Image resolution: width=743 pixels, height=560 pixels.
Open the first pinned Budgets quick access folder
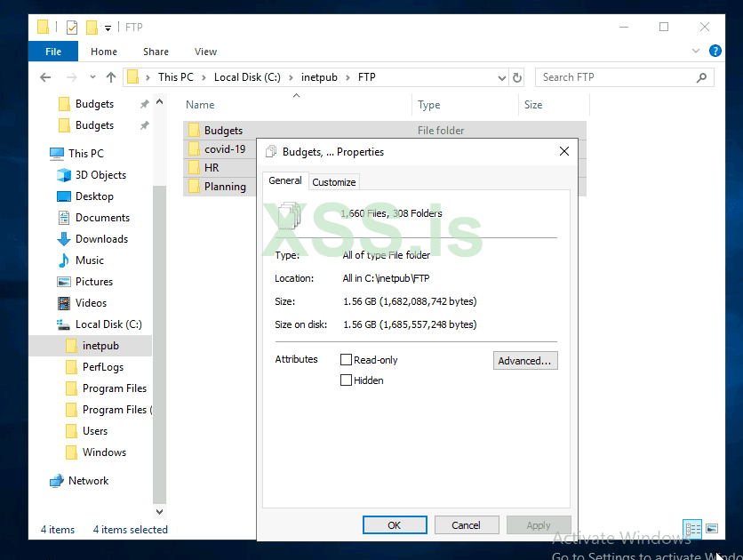pyautogui.click(x=94, y=104)
